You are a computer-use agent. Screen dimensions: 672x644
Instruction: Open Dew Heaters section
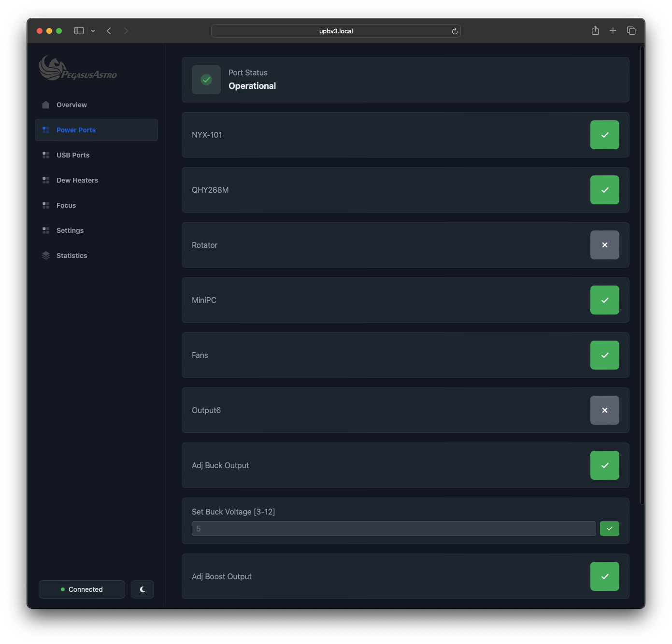pos(96,180)
